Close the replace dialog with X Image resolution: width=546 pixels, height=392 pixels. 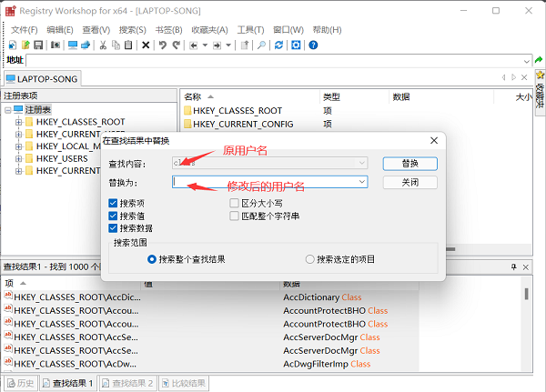pos(434,140)
